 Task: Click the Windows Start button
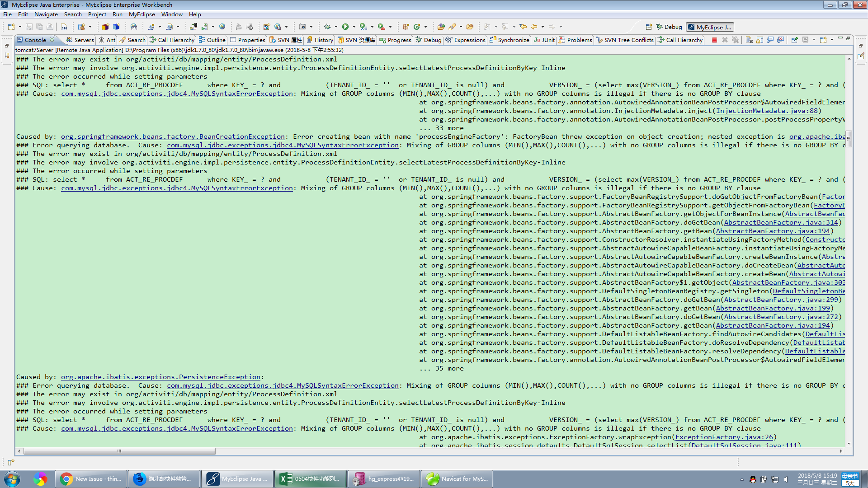click(12, 479)
